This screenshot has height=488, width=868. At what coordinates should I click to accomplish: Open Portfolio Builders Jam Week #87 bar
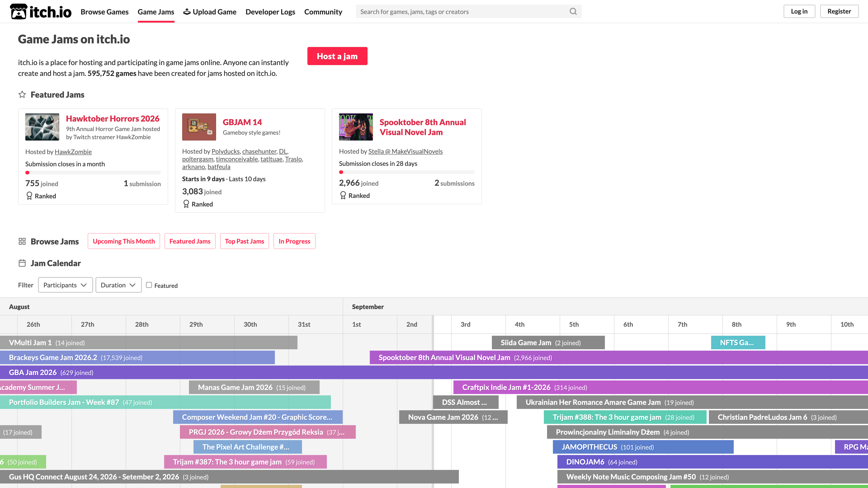165,402
